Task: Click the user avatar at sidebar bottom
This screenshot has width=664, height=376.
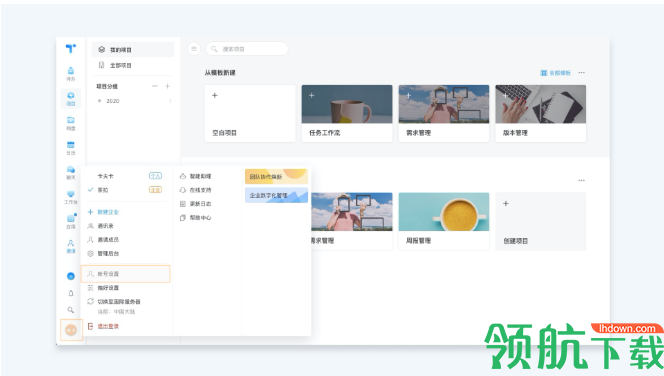Action: tap(71, 330)
